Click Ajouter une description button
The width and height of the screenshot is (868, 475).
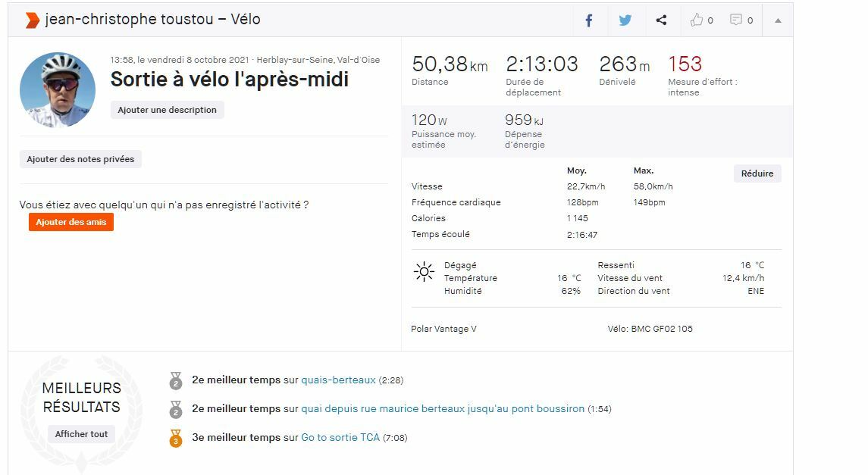click(x=168, y=110)
